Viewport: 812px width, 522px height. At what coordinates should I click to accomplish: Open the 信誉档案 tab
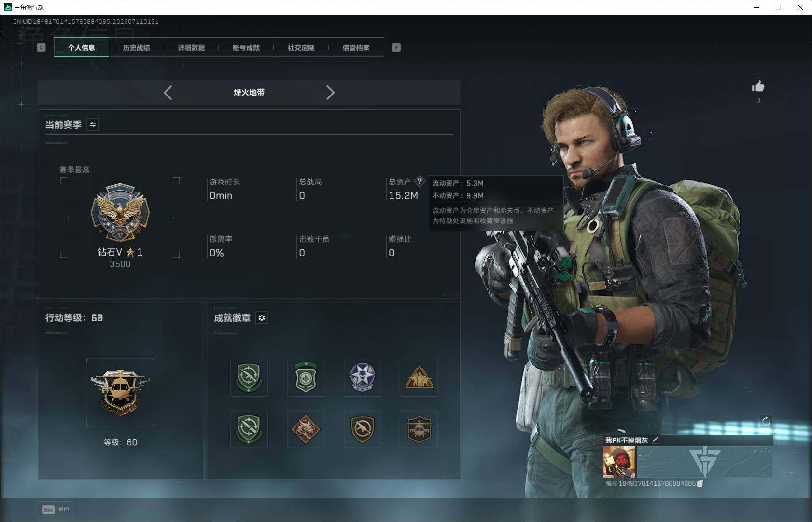pyautogui.click(x=356, y=48)
